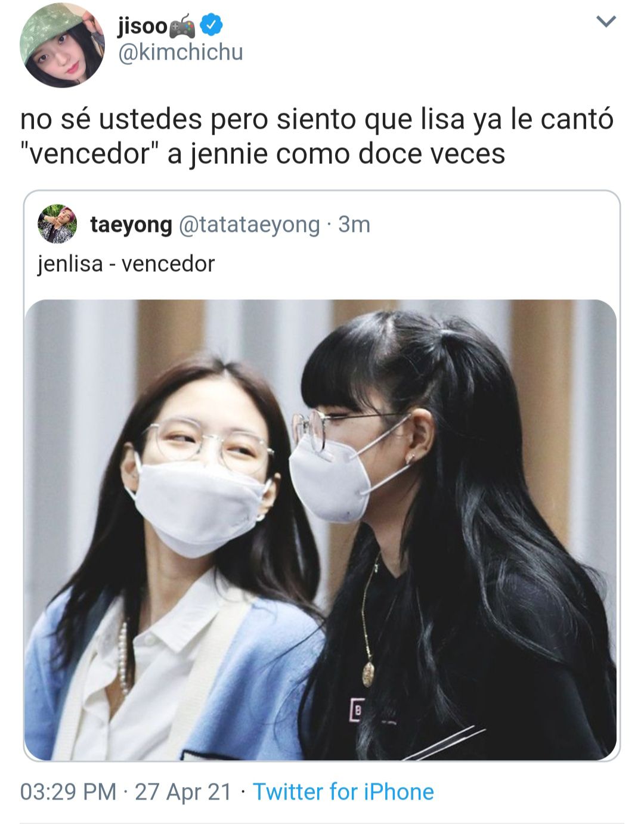The image size is (644, 824).
Task: Open taeyong's small avatar in quoted tweet
Action: 57,224
